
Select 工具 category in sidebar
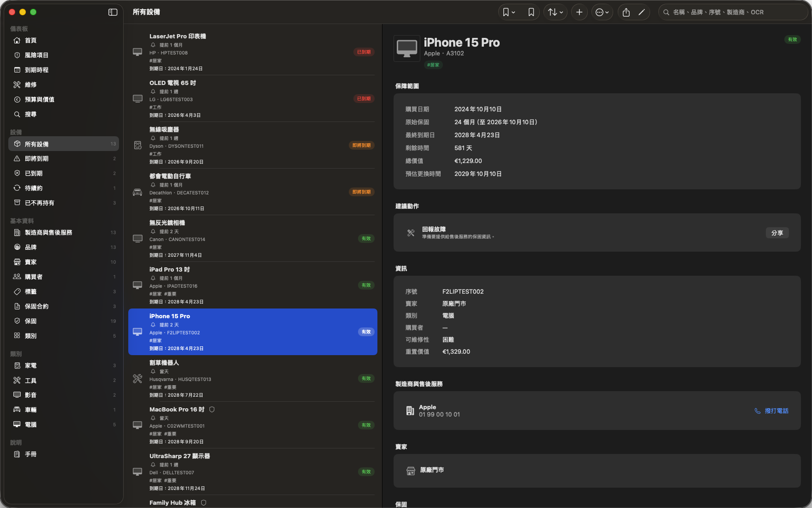(64, 381)
